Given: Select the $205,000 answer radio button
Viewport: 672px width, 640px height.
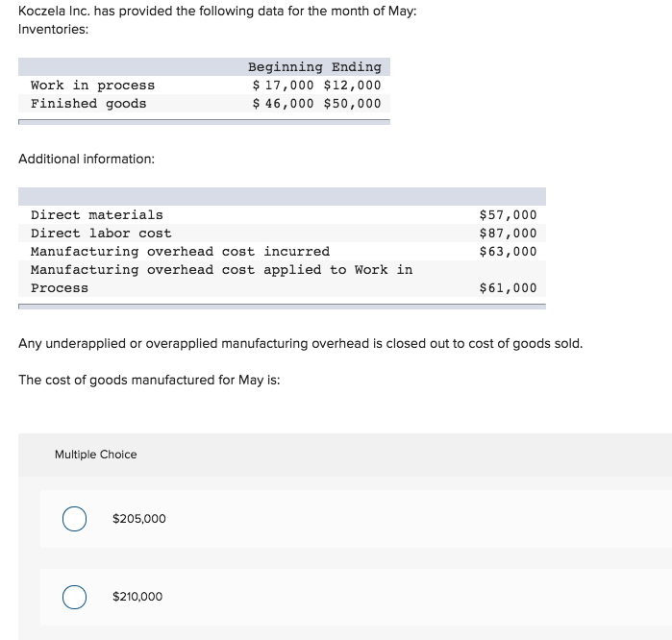Looking at the screenshot, I should click(74, 519).
